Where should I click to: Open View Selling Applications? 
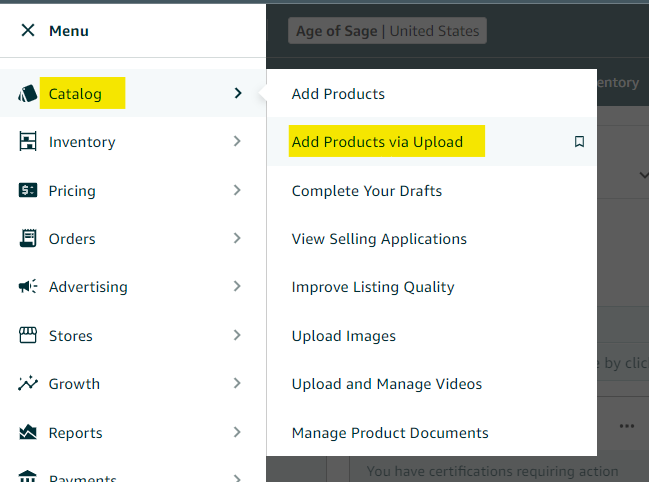(x=379, y=239)
